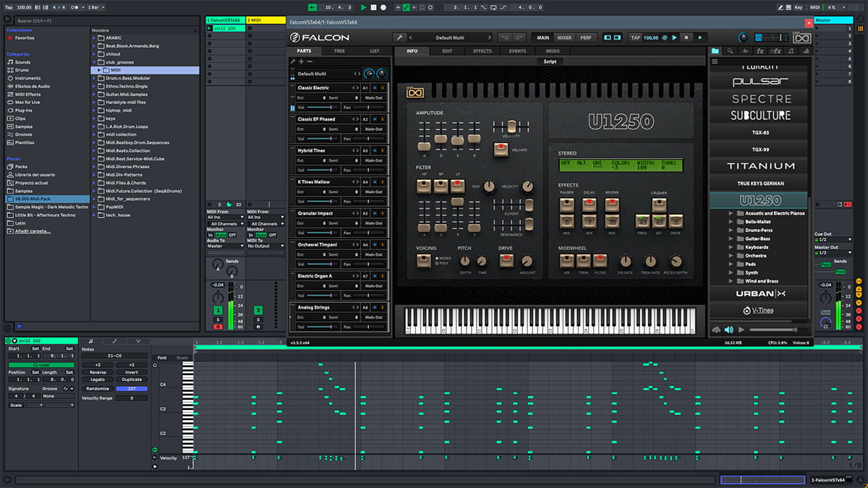This screenshot has width=868, height=488.
Task: Open the fx tab icon in Falcon's browser
Action: point(759,51)
